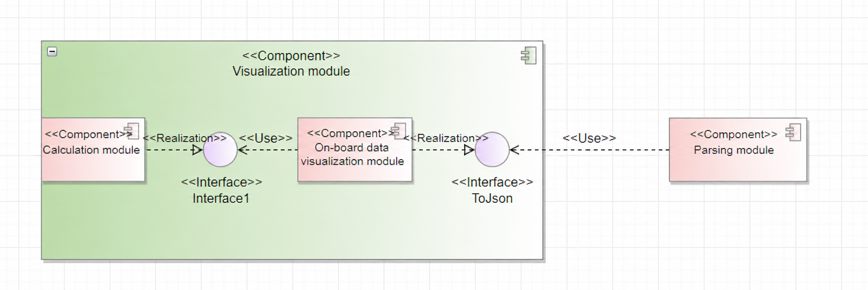Select the Interface1 circle node
The image size is (868, 290).
220,150
